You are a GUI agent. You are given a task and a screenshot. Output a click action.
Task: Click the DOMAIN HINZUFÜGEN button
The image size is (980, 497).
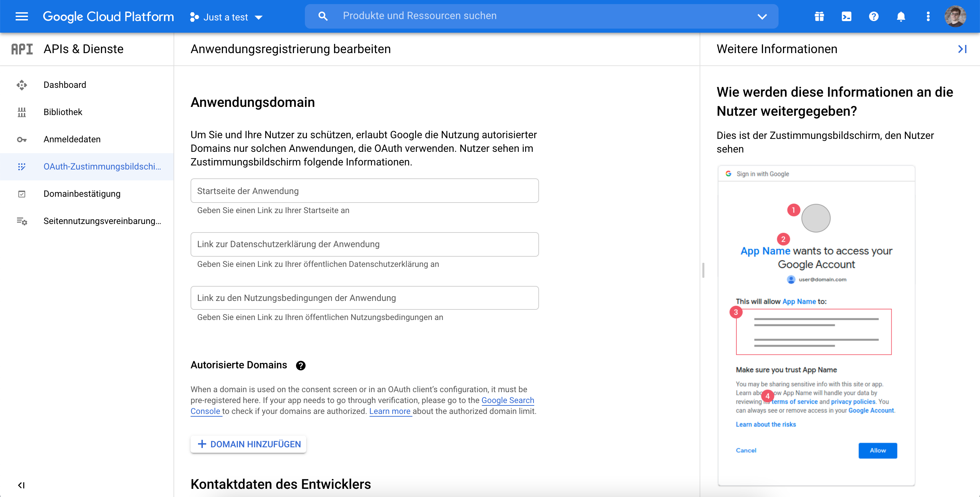[248, 444]
